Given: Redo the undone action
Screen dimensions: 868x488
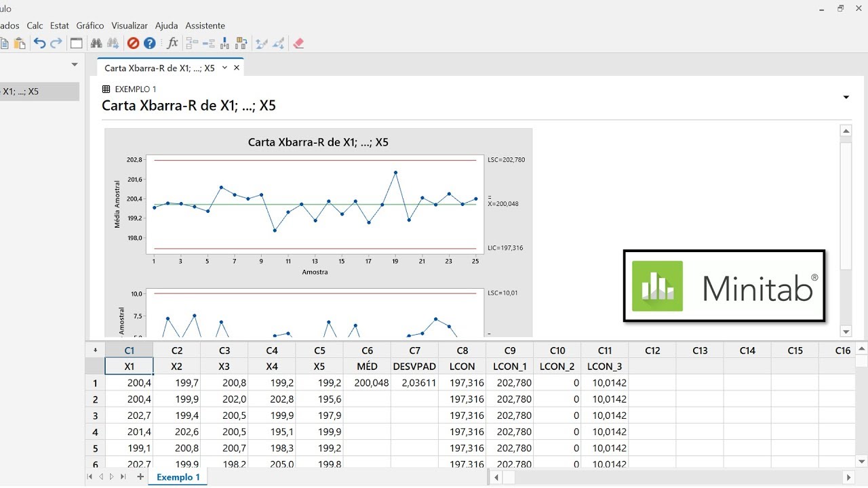Looking at the screenshot, I should pyautogui.click(x=56, y=43).
